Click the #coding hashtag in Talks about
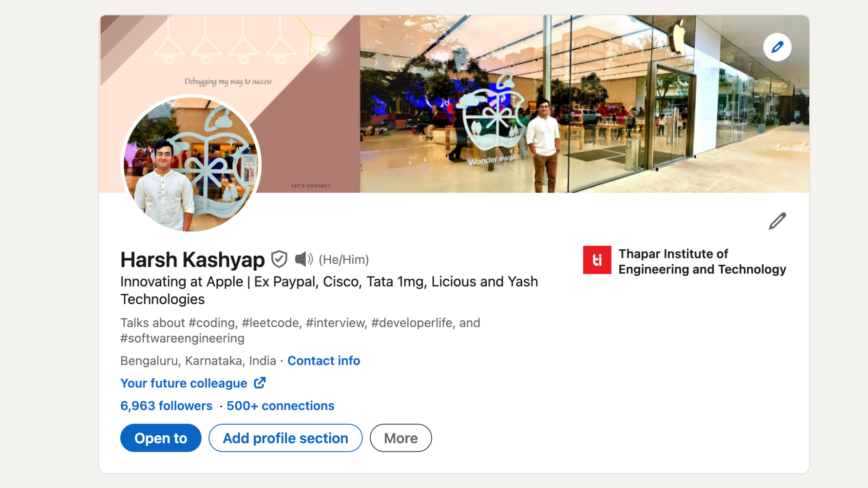868x488 pixels. 212,323
